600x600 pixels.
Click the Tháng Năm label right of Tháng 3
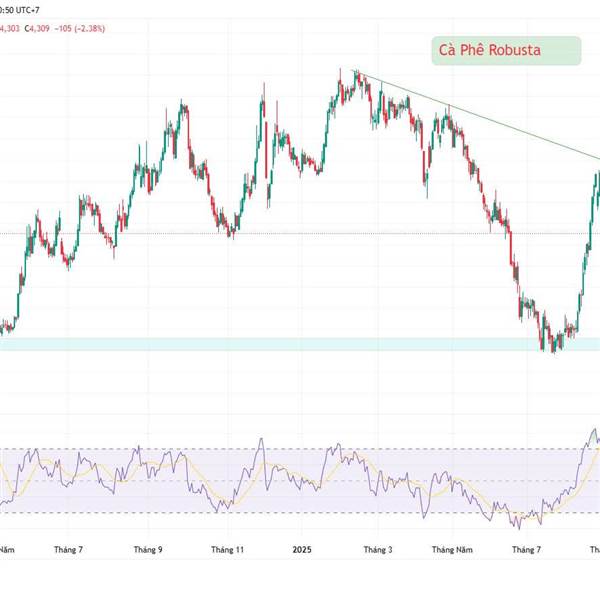(x=452, y=549)
